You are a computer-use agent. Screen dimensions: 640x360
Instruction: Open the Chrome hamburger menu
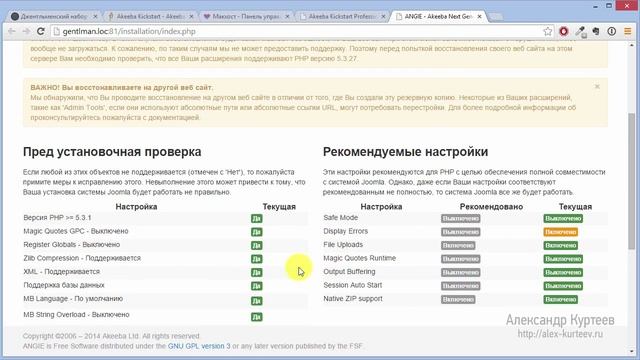628,31
